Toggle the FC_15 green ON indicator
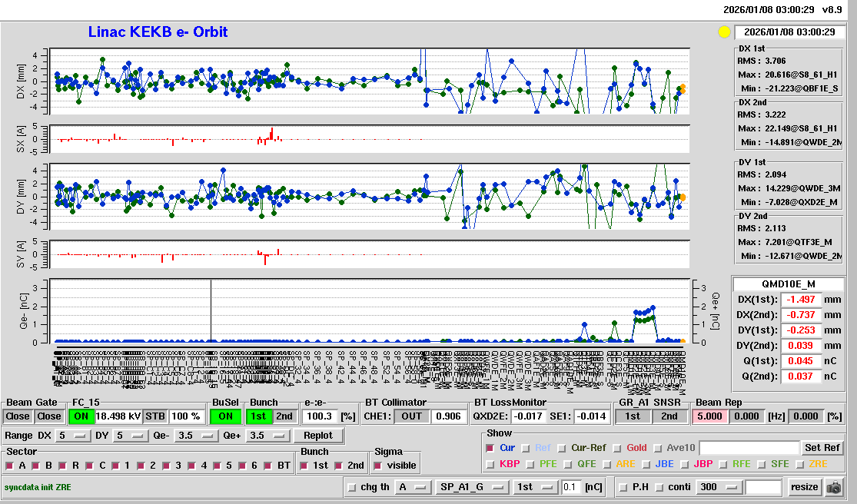857x504 pixels. [x=81, y=416]
